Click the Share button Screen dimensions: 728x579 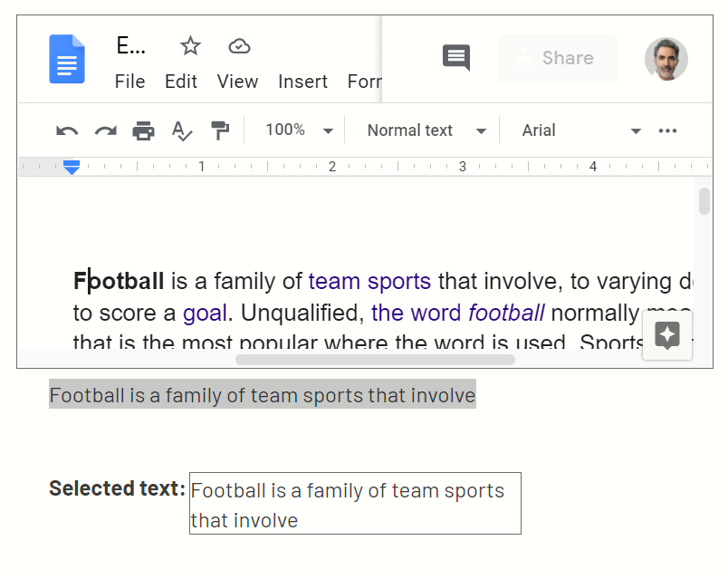[x=558, y=58]
